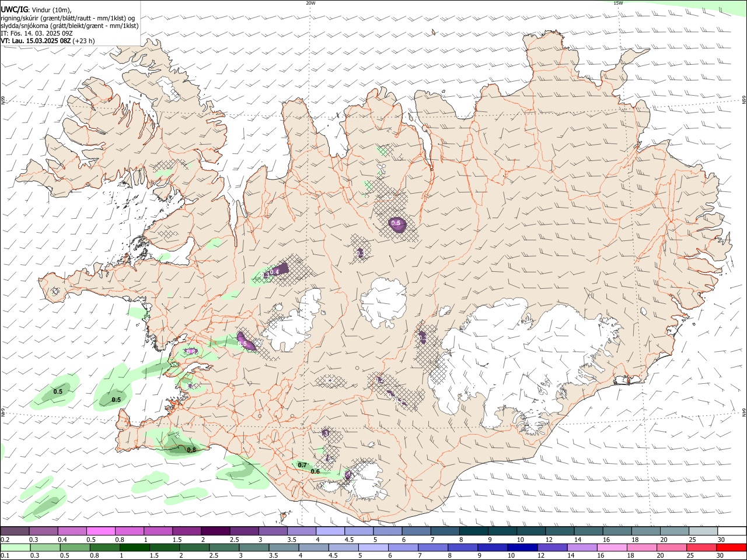Click the '0.7' precipitation value on the map

pos(302,465)
